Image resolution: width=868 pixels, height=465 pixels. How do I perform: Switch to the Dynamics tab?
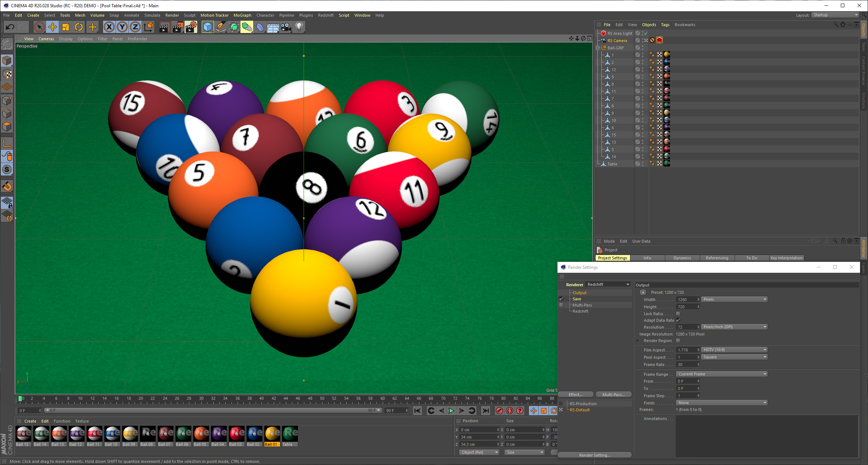pos(682,258)
